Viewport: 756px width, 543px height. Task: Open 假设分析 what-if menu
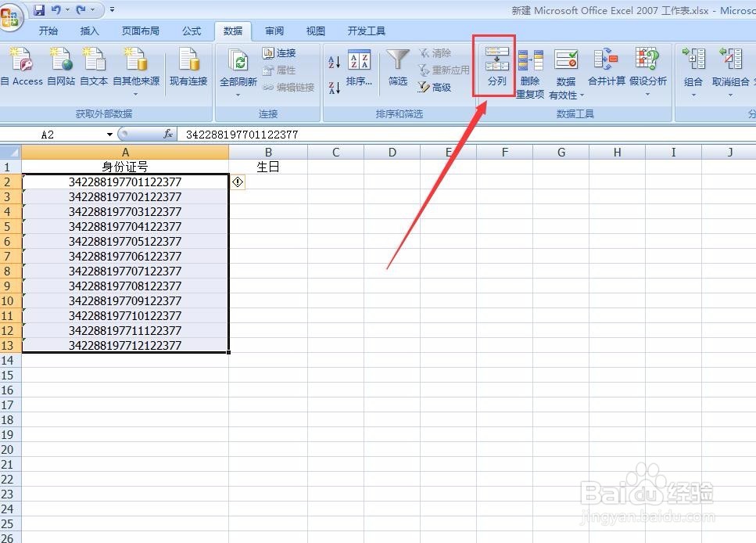(x=648, y=71)
